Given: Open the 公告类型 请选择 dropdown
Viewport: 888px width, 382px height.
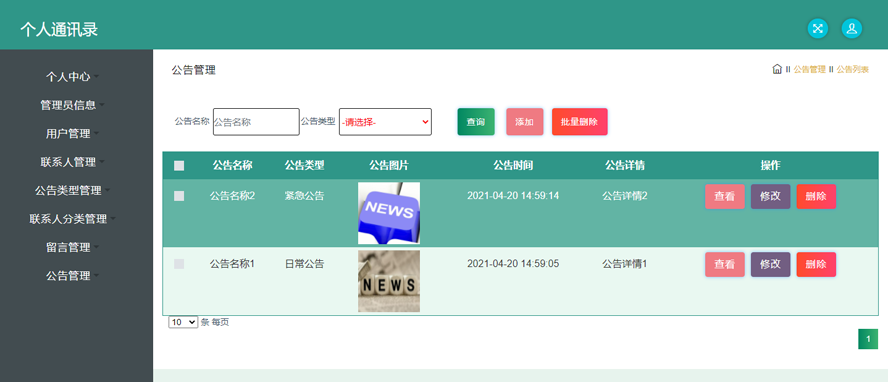Looking at the screenshot, I should tap(385, 122).
